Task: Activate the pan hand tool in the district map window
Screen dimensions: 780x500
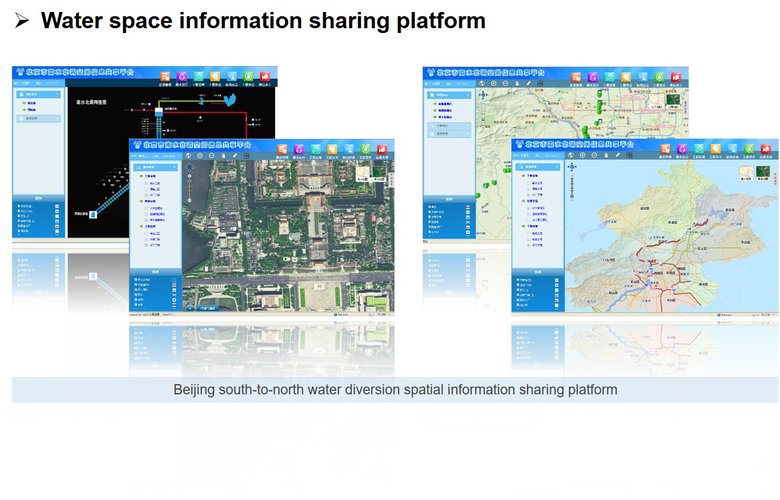Action: point(606,155)
